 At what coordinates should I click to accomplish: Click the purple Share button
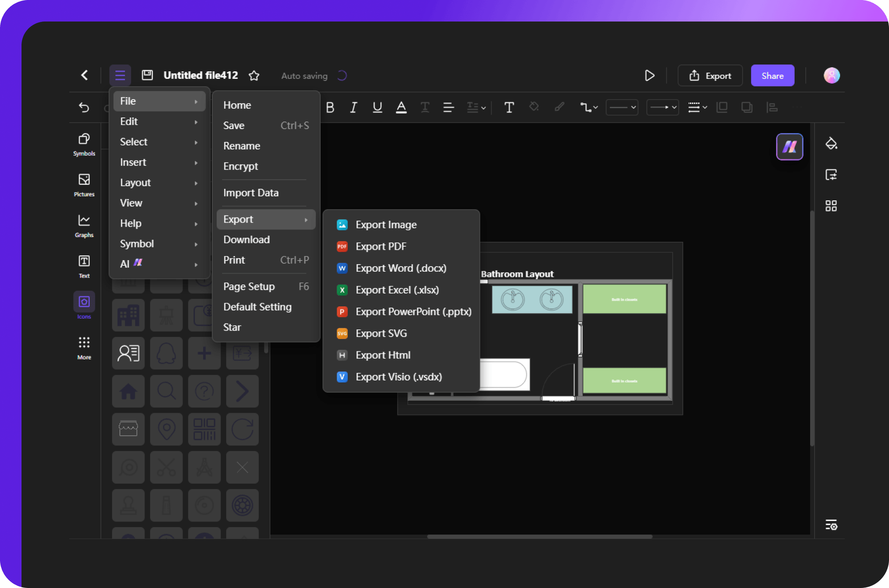coord(773,75)
